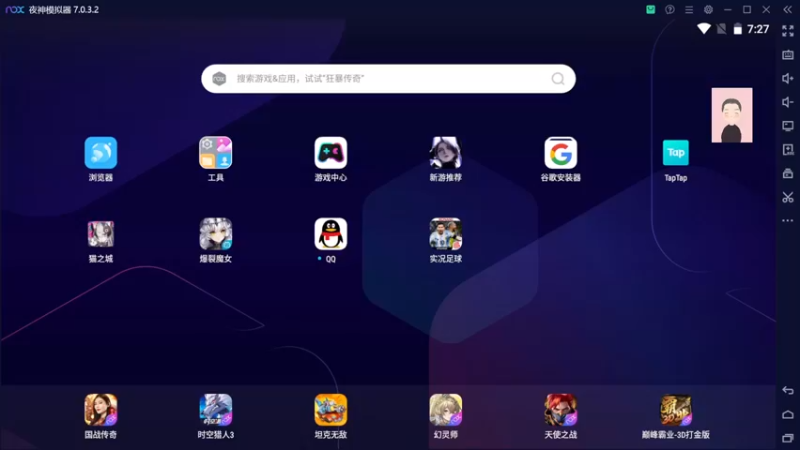Launch the QQ app
The height and width of the screenshot is (450, 800).
(331, 234)
